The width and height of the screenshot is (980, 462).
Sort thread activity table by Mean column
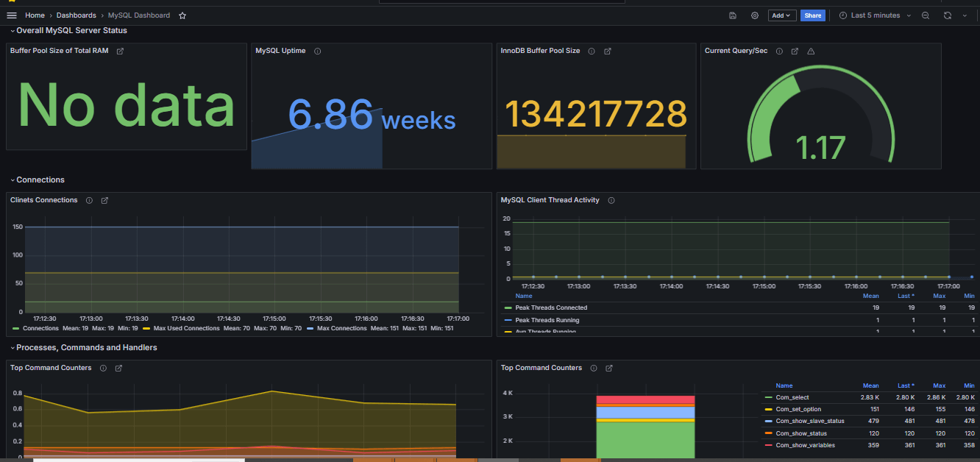point(870,296)
